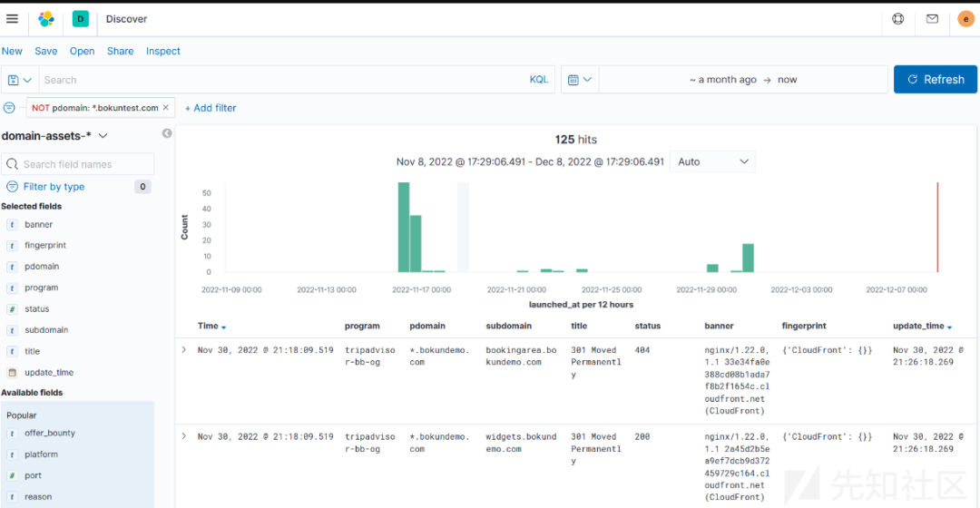Select the pdomain selected field

42,267
